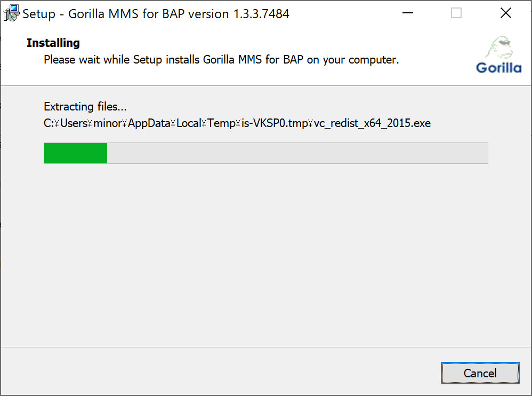Click the green progress bar

pyautogui.click(x=75, y=153)
